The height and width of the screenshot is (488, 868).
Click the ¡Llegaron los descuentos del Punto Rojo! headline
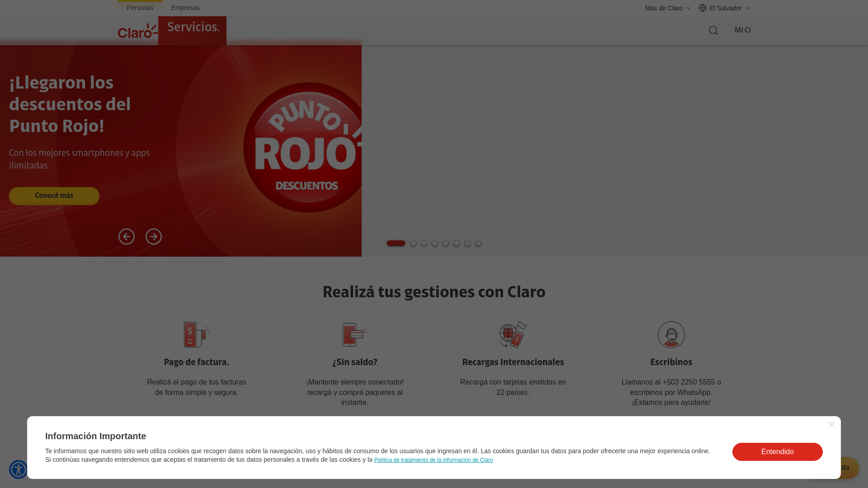[70, 104]
